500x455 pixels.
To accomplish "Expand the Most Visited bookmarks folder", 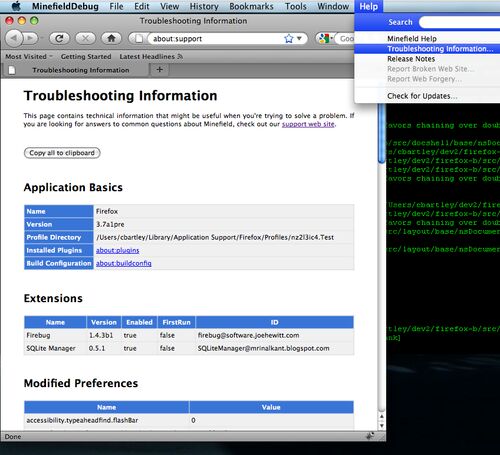I will (x=29, y=57).
